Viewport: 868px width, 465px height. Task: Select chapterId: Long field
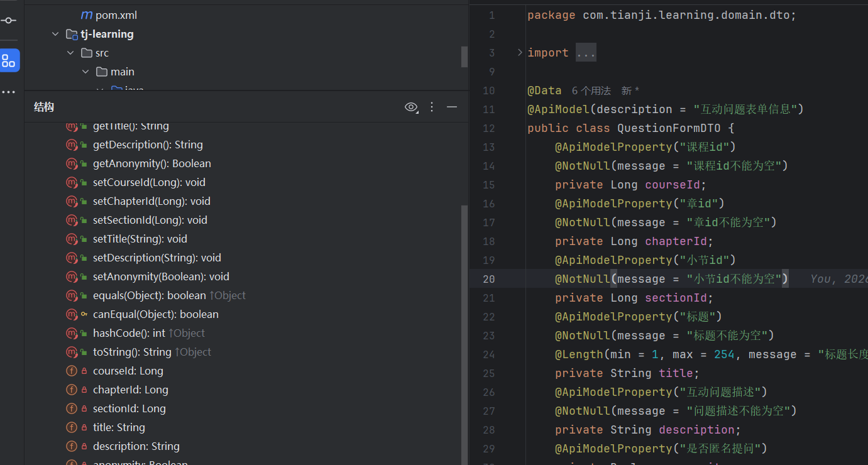click(x=131, y=390)
